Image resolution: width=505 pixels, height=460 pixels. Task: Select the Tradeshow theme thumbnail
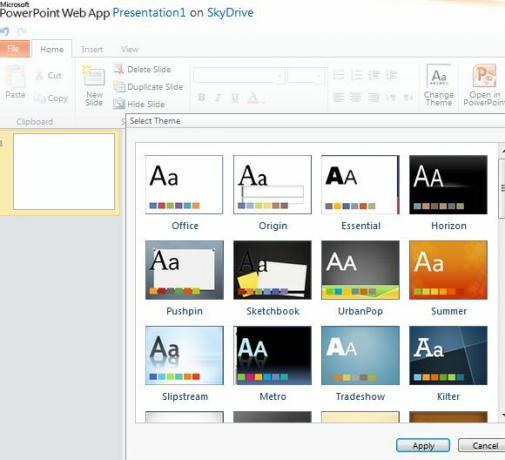(x=360, y=355)
